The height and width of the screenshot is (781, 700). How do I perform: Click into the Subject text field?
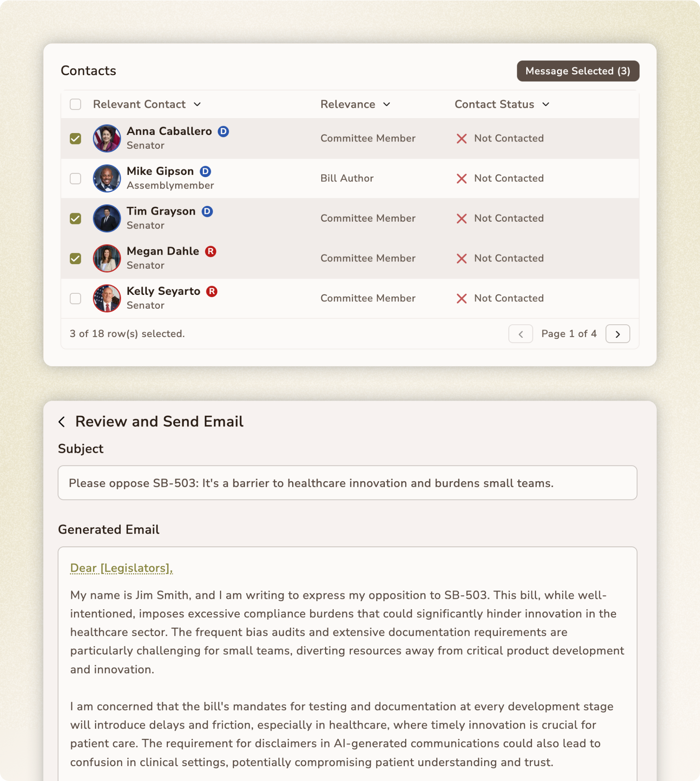click(347, 483)
